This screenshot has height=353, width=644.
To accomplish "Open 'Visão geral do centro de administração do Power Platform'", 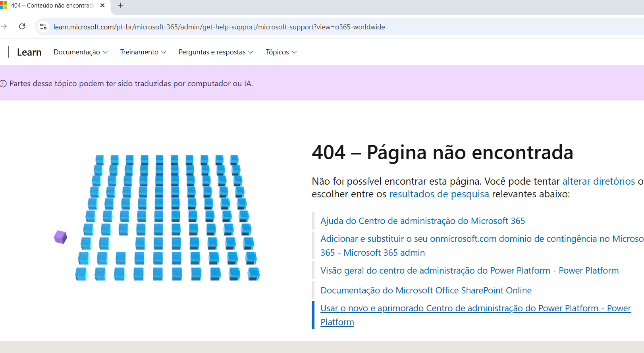I will click(469, 270).
